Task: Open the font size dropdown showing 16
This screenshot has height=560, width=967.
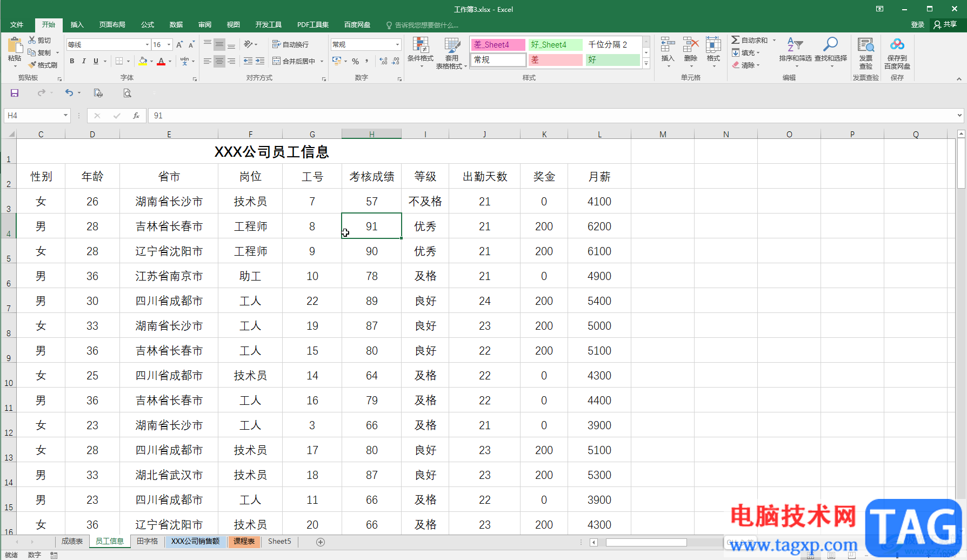Action: point(169,44)
